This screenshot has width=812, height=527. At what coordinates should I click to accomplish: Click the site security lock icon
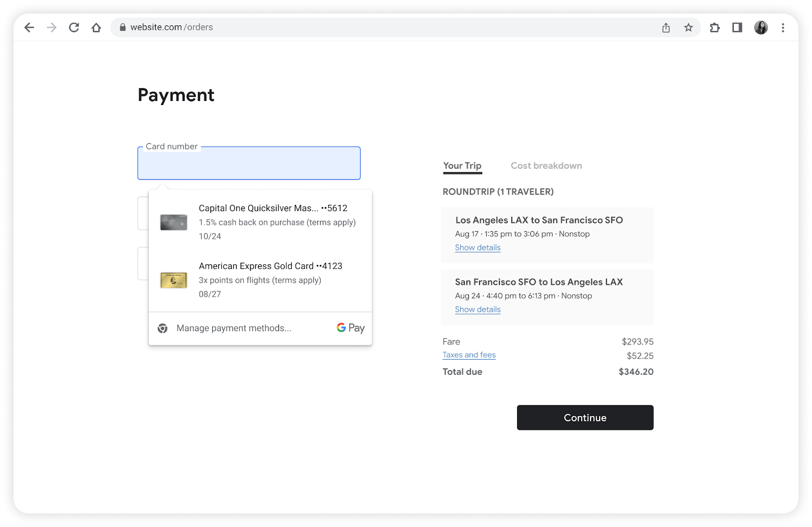tap(122, 27)
